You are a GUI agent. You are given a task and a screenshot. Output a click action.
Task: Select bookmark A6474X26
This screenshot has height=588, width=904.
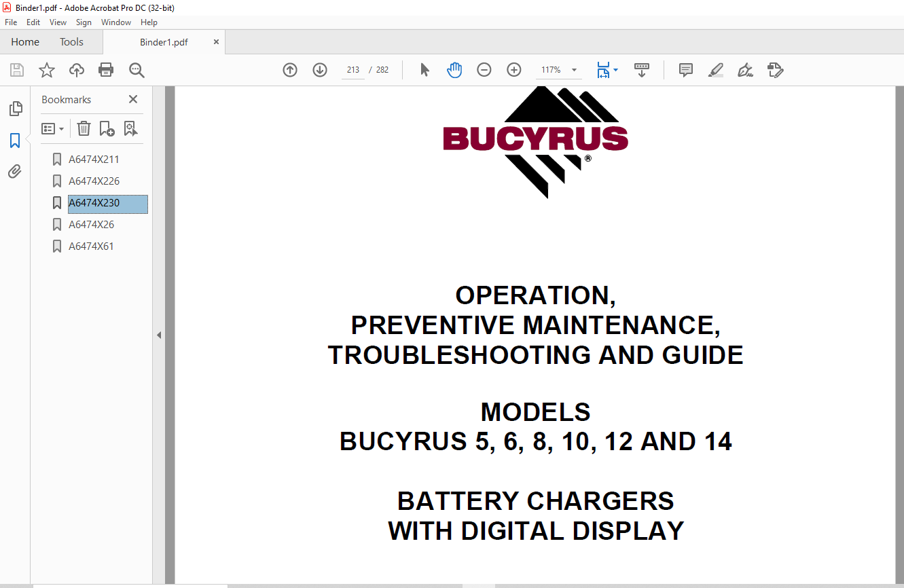[x=91, y=225]
